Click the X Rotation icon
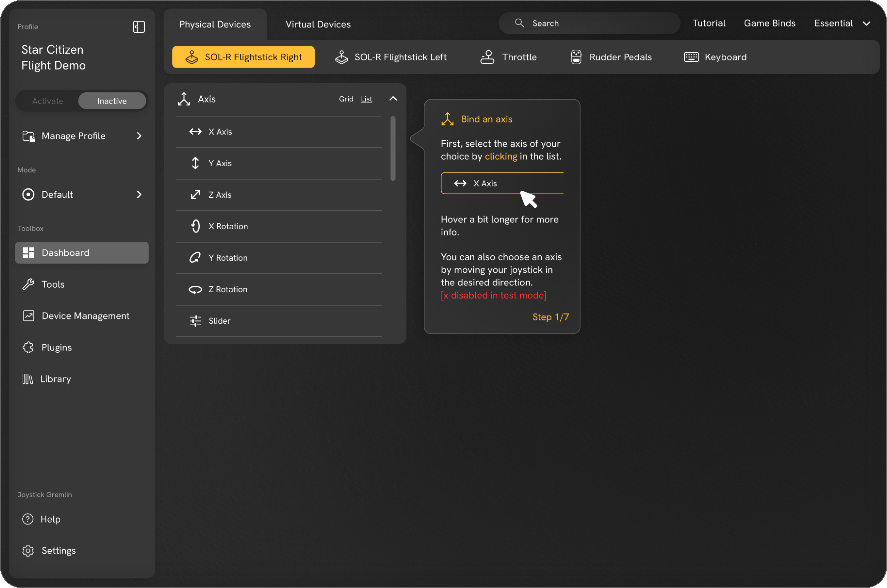This screenshot has height=588, width=887. click(x=195, y=226)
